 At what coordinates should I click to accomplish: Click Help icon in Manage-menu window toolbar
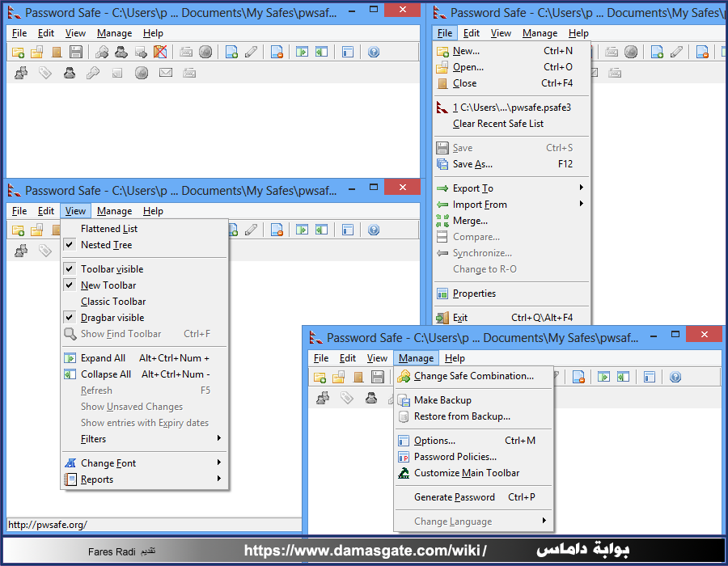pos(675,377)
